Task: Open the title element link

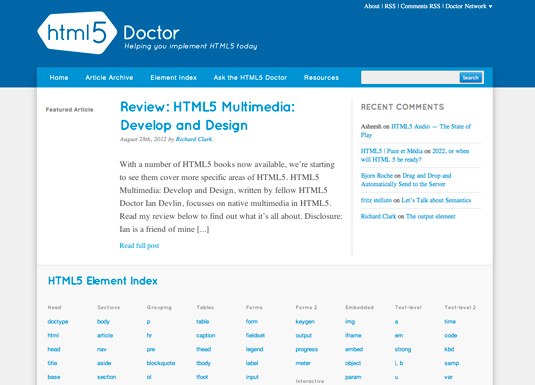Action: coord(52,363)
